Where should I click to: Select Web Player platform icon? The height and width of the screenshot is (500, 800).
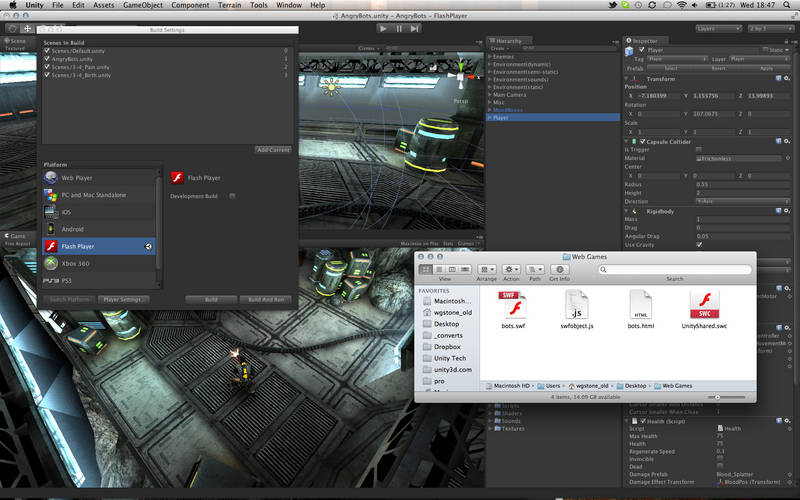(x=51, y=178)
